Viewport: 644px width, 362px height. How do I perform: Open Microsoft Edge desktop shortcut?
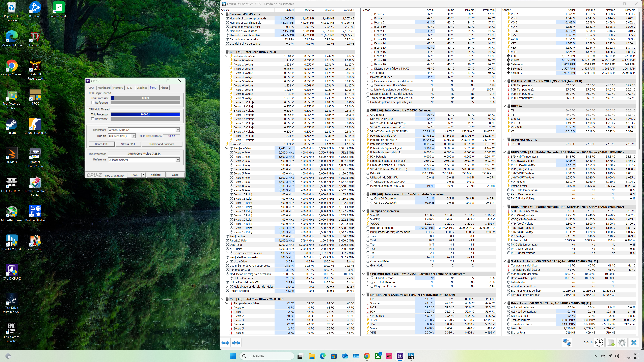12,39
